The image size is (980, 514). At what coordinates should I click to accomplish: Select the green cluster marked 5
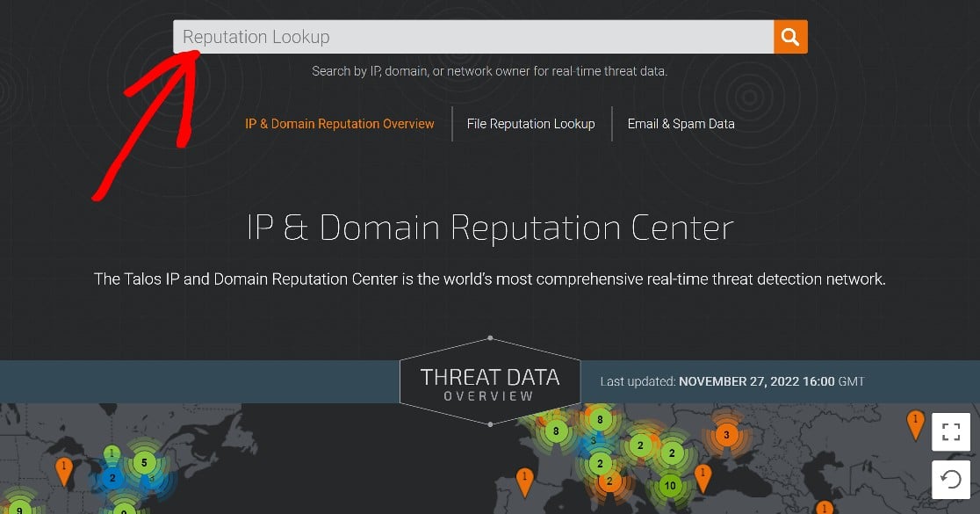[x=144, y=463]
